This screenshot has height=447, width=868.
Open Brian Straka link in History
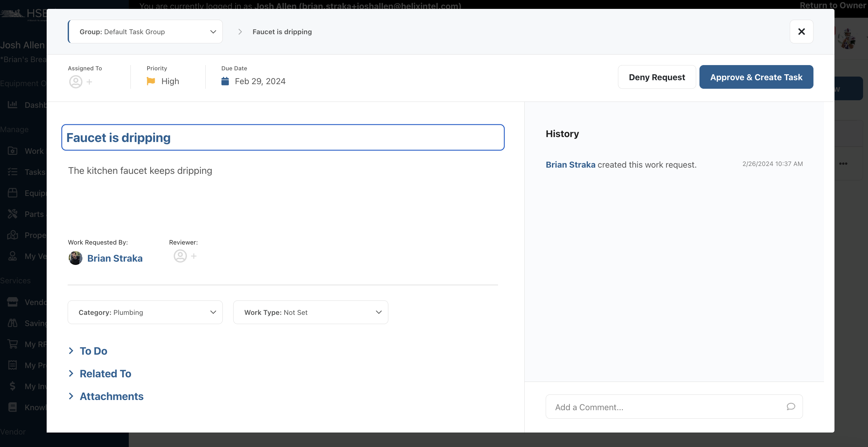point(570,165)
